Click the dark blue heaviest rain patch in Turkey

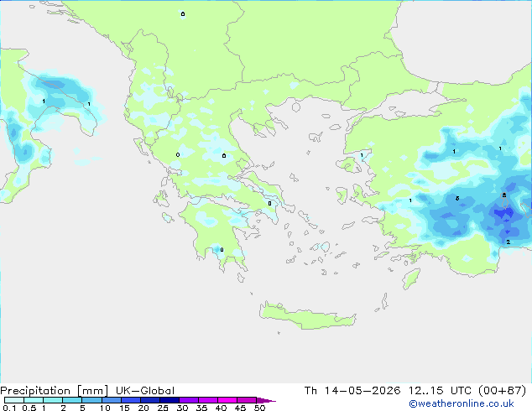(x=503, y=214)
